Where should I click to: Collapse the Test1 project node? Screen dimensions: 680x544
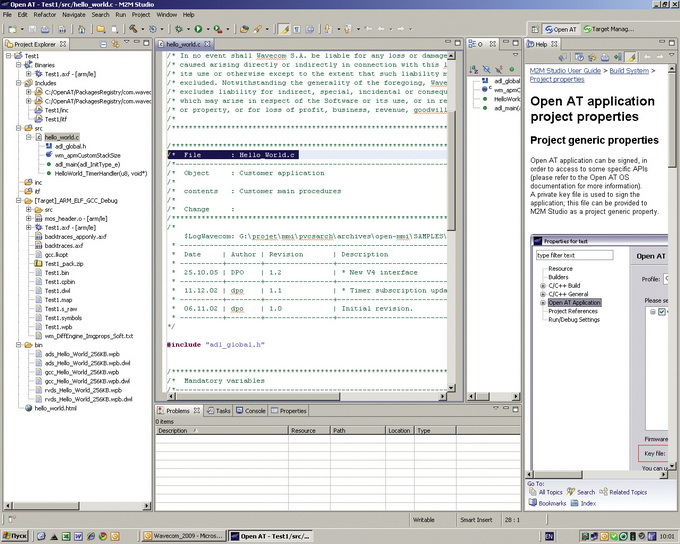point(8,56)
